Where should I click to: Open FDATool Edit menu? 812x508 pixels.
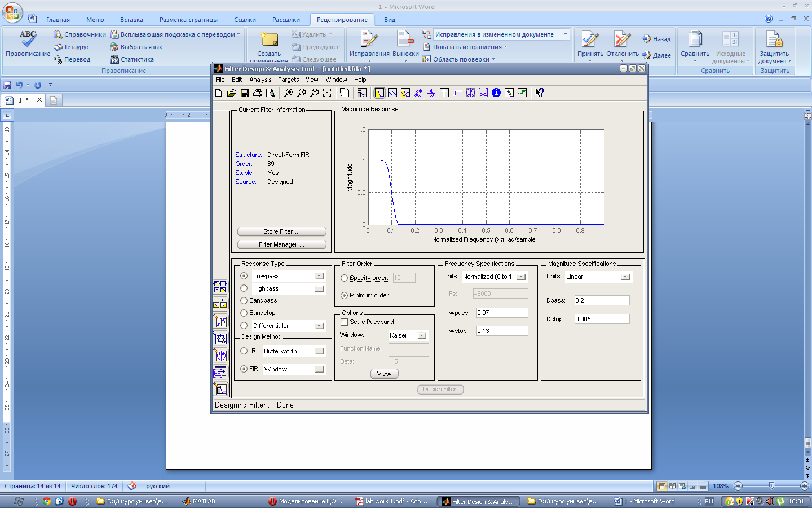[237, 80]
